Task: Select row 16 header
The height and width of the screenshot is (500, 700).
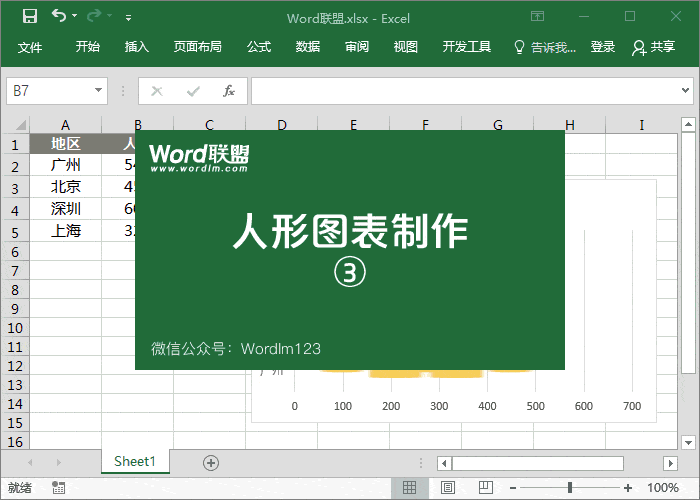Action: point(15,442)
